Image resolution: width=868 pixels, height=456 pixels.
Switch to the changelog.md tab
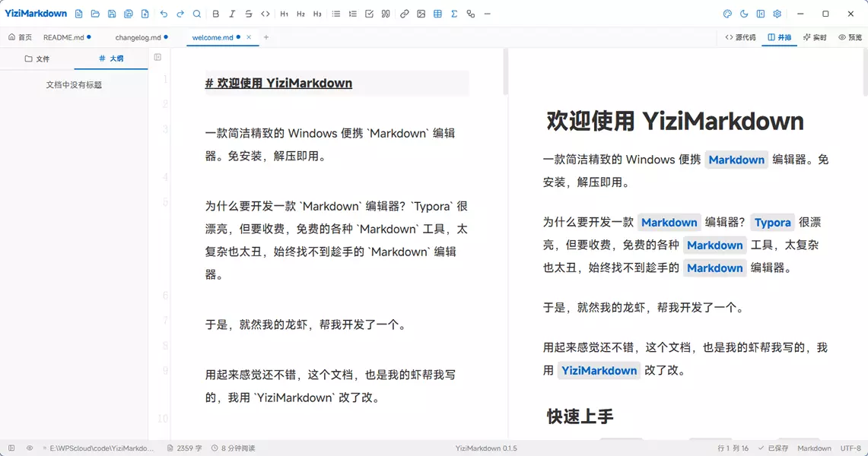point(141,37)
